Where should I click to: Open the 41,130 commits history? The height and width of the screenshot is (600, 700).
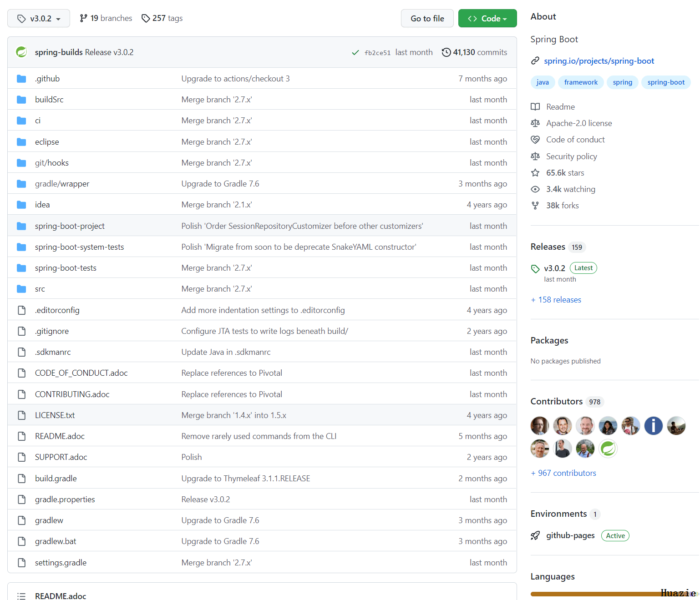(x=474, y=52)
